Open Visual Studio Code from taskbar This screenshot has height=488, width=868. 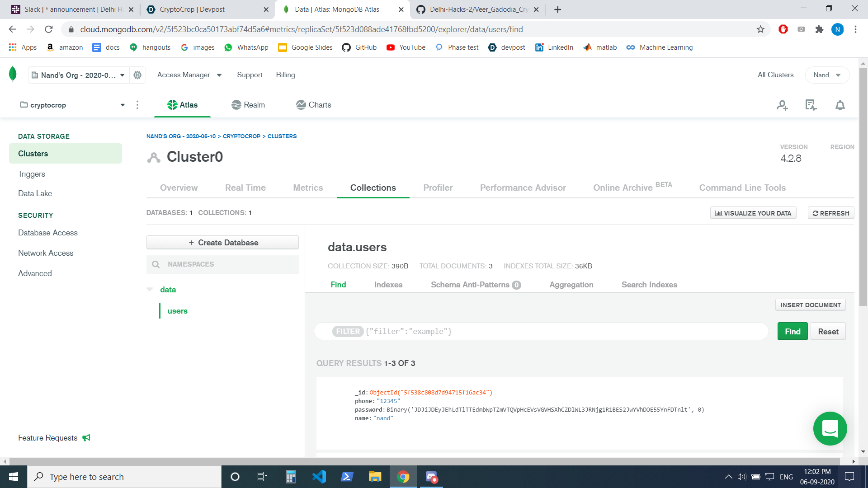[319, 477]
